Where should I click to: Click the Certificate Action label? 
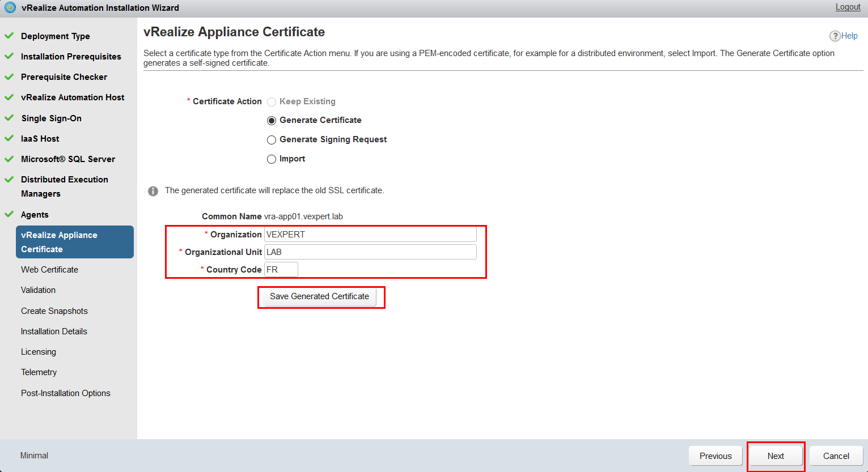(x=227, y=101)
